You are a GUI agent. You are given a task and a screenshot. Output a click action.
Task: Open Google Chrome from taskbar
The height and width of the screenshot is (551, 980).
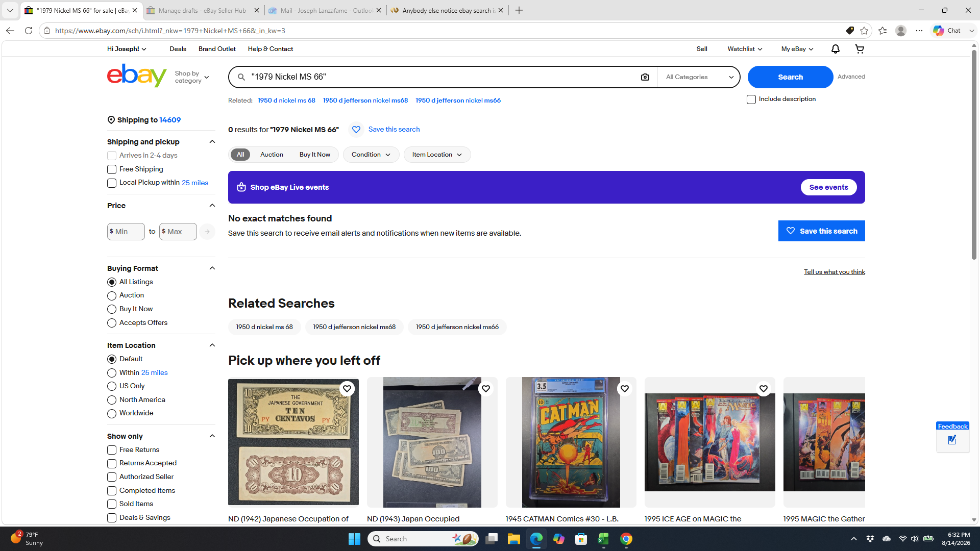pyautogui.click(x=626, y=539)
